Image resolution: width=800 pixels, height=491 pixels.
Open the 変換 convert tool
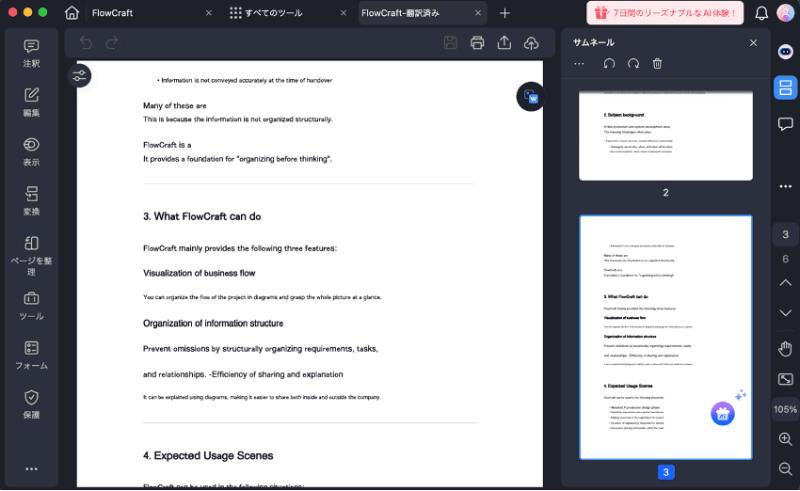click(x=31, y=201)
